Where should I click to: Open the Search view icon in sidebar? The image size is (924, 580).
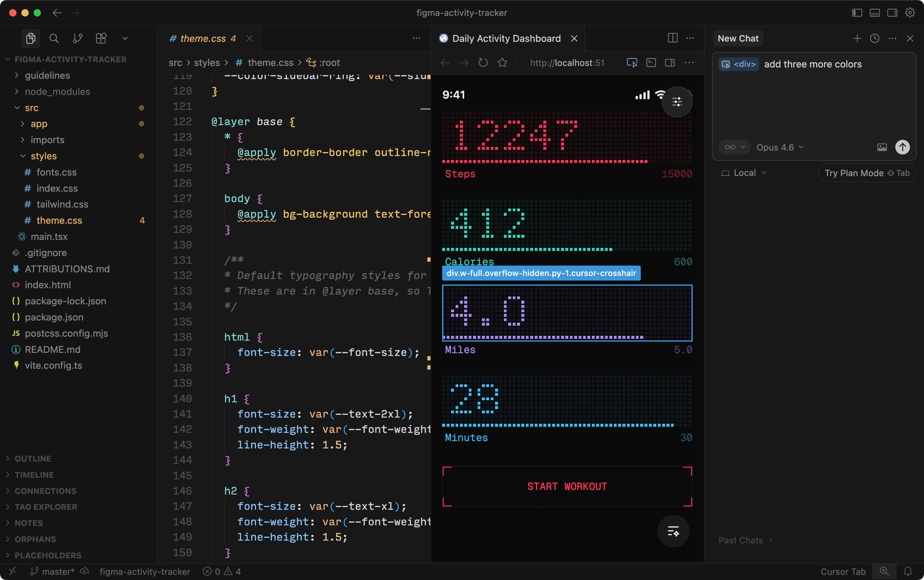coord(54,38)
